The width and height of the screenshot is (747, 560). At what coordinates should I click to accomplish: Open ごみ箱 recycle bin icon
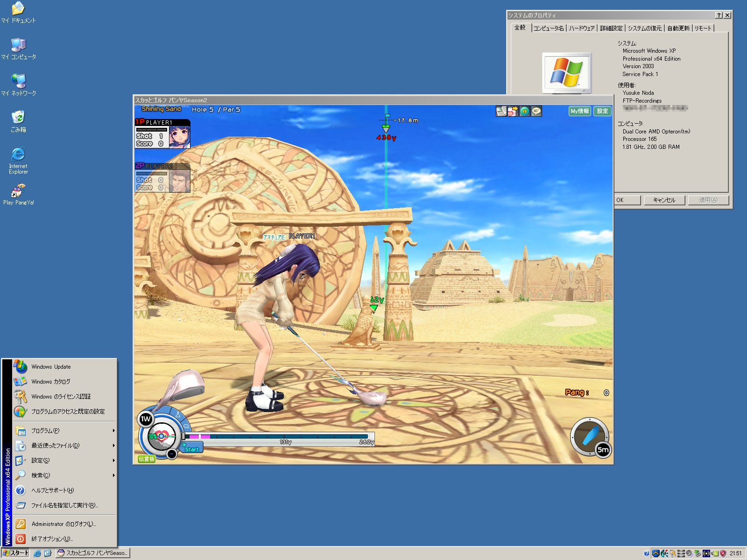pos(18,121)
